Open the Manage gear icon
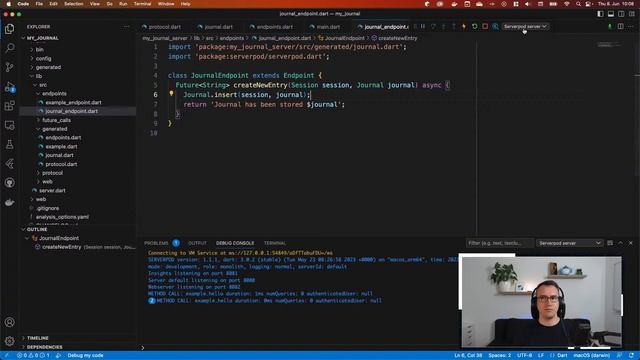 point(9,341)
